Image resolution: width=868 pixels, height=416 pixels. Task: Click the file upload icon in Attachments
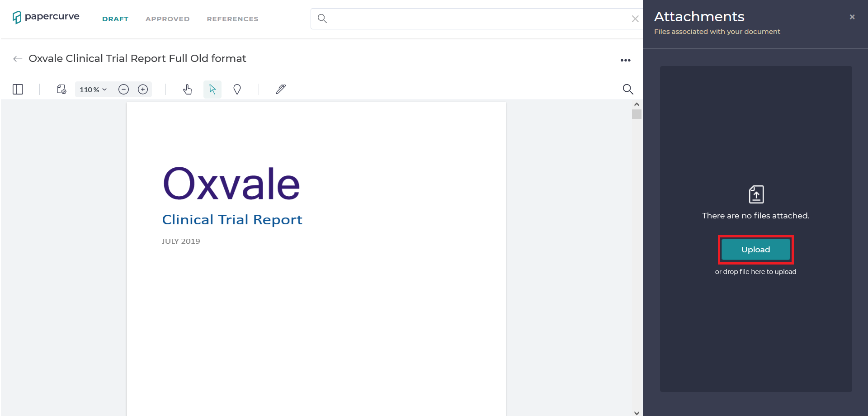[756, 194]
